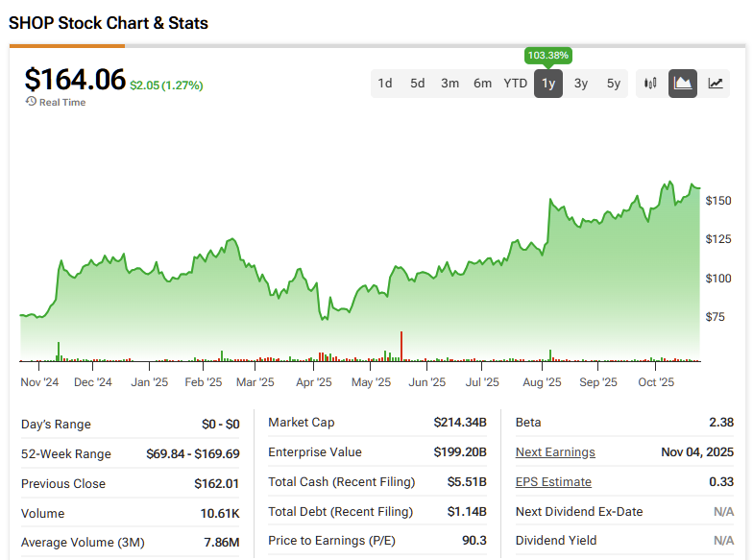Switch chart to YTD range

516,84
